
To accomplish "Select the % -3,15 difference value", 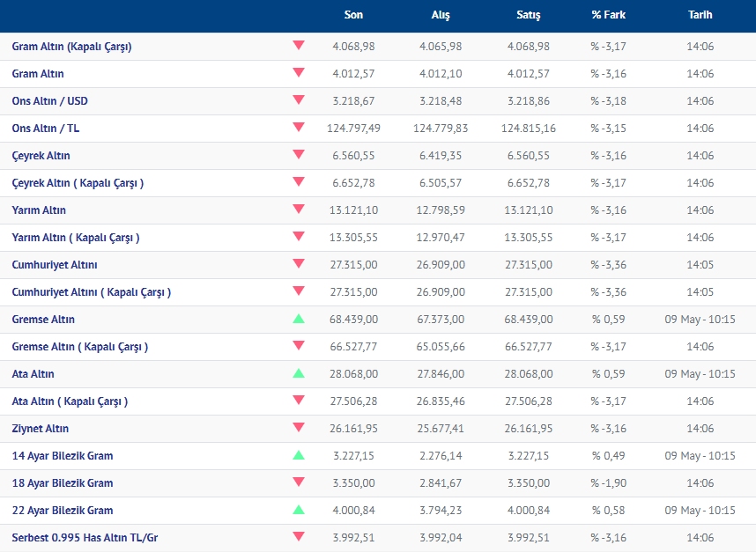I will (609, 129).
